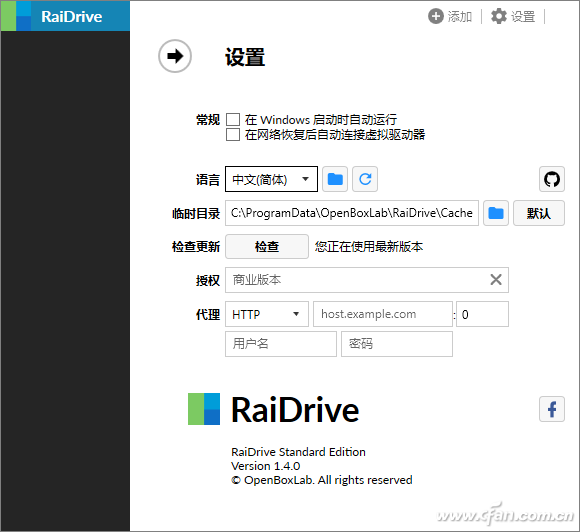Click the Version 1.4.0 text
The width and height of the screenshot is (580, 532).
click(266, 466)
